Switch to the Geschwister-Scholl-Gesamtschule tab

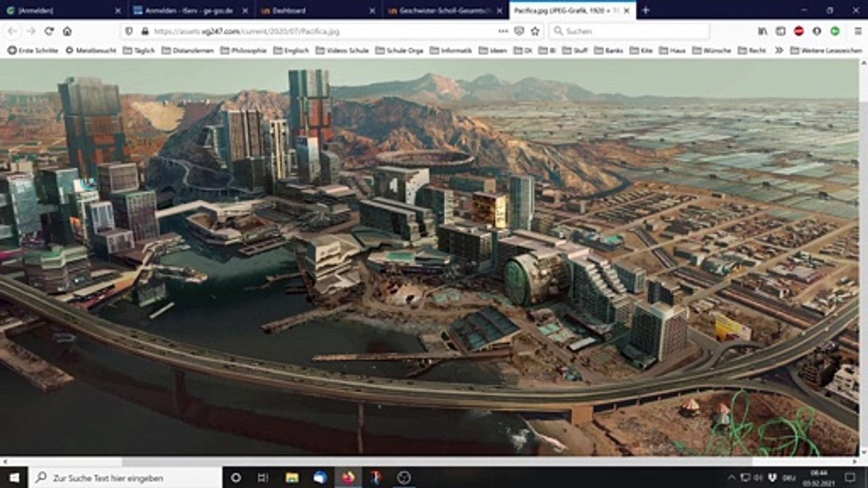point(445,11)
